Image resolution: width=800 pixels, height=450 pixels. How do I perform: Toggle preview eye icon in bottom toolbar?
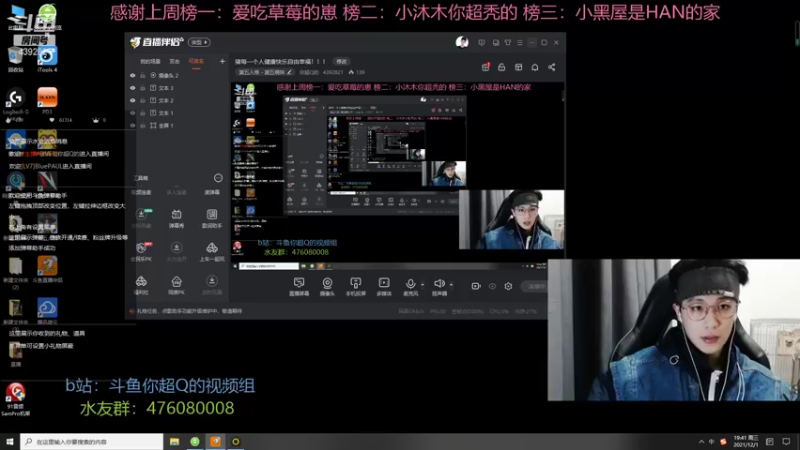click(492, 286)
